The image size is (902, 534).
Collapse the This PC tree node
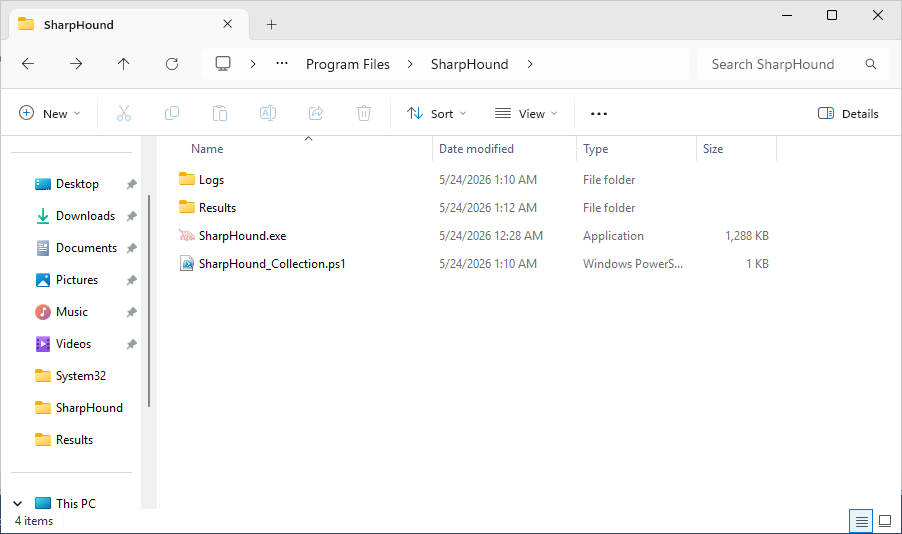pos(18,504)
